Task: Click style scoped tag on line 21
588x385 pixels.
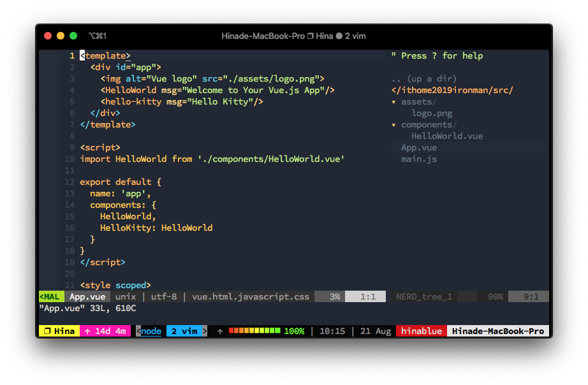Action: tap(115, 286)
